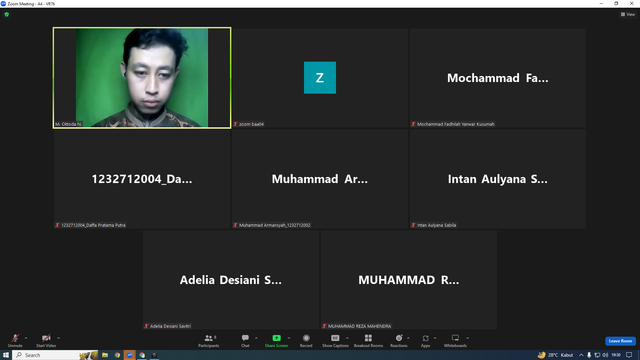The width and height of the screenshot is (640, 360).
Task: Open first Chrome icon on taskbar
Action: 117,355
